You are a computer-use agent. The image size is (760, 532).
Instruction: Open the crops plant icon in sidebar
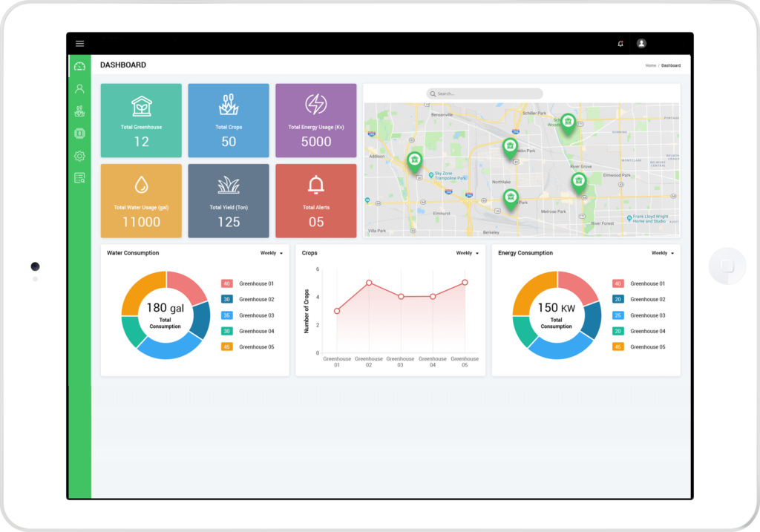(79, 111)
